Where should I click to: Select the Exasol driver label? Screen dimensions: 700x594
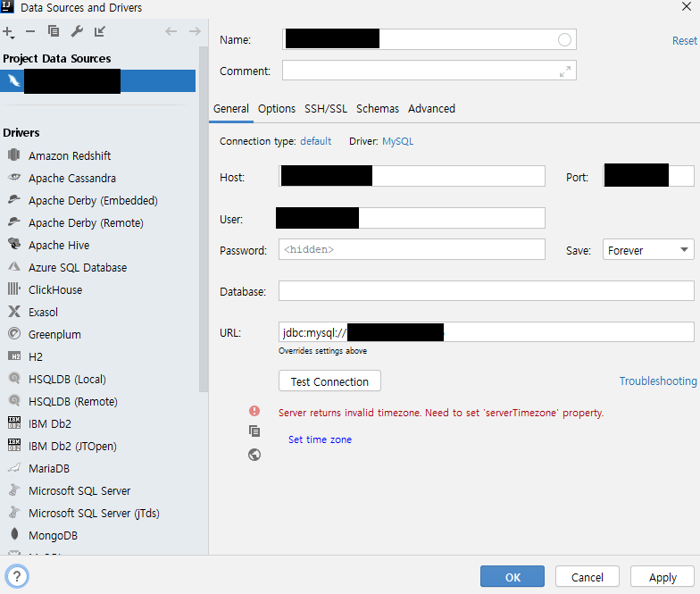(43, 313)
